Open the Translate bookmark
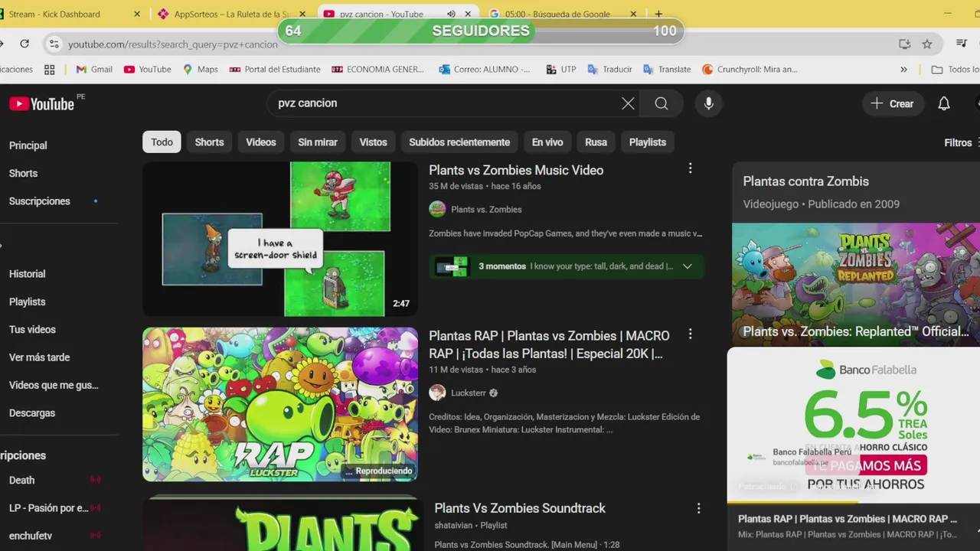The height and width of the screenshot is (551, 980). click(x=667, y=69)
